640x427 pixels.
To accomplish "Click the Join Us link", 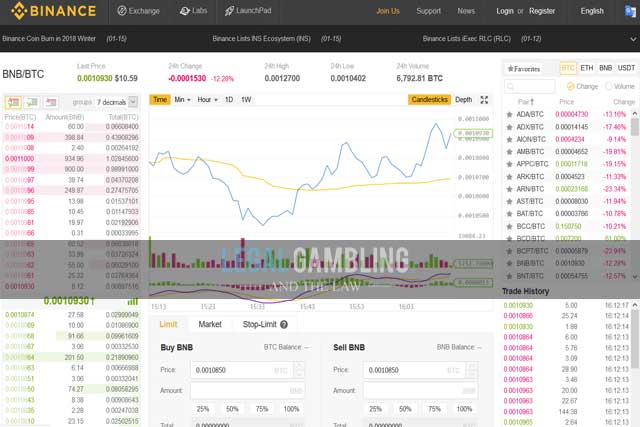I will point(388,11).
